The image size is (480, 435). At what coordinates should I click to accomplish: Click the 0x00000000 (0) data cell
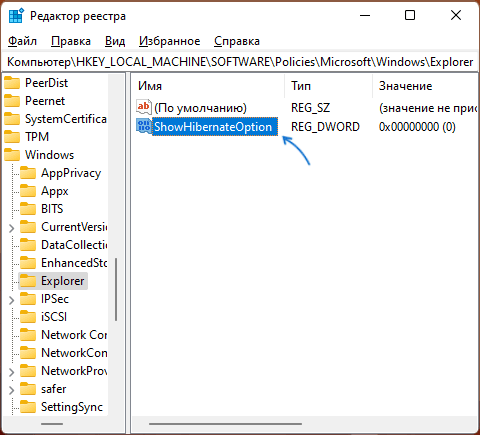coord(417,127)
